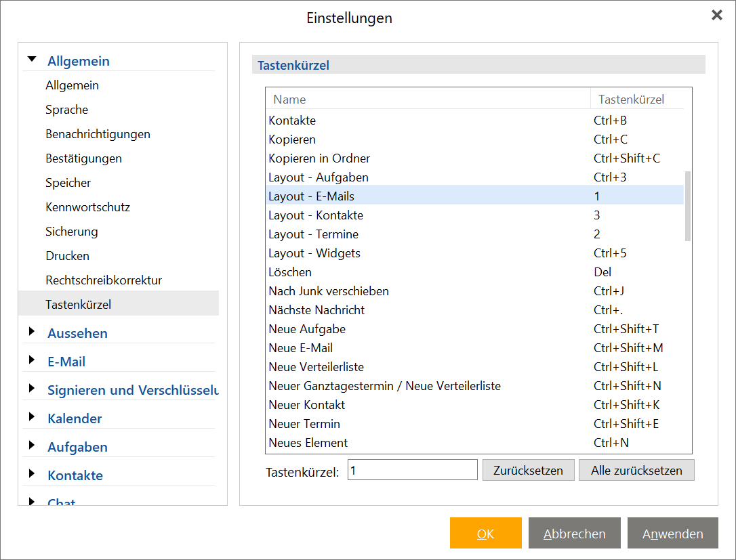Image resolution: width=736 pixels, height=560 pixels.
Task: Click the Kontakte category heading in sidebar
Action: pos(75,475)
